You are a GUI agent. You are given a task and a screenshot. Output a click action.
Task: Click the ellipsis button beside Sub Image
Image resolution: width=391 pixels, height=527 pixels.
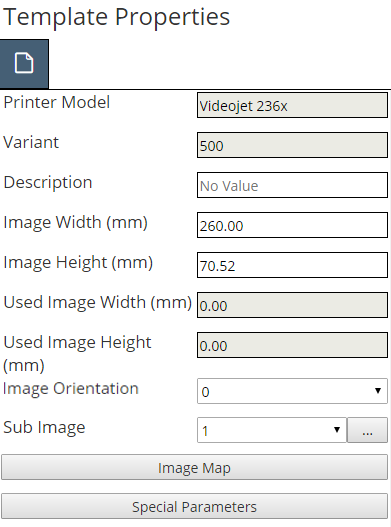tap(367, 430)
